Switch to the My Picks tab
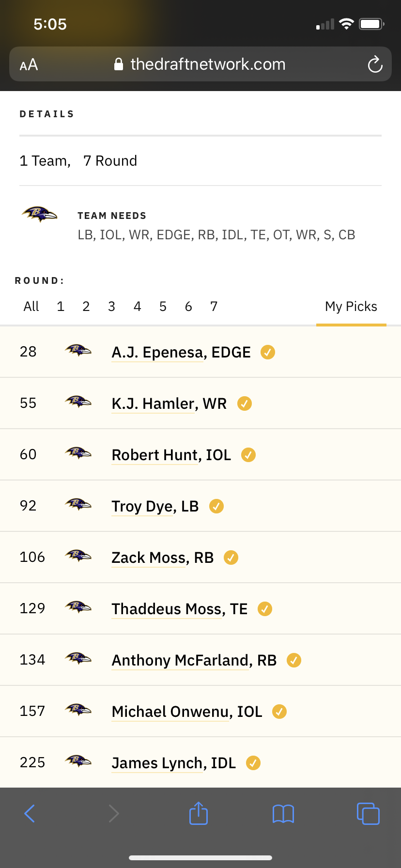The height and width of the screenshot is (868, 401). pyautogui.click(x=351, y=307)
